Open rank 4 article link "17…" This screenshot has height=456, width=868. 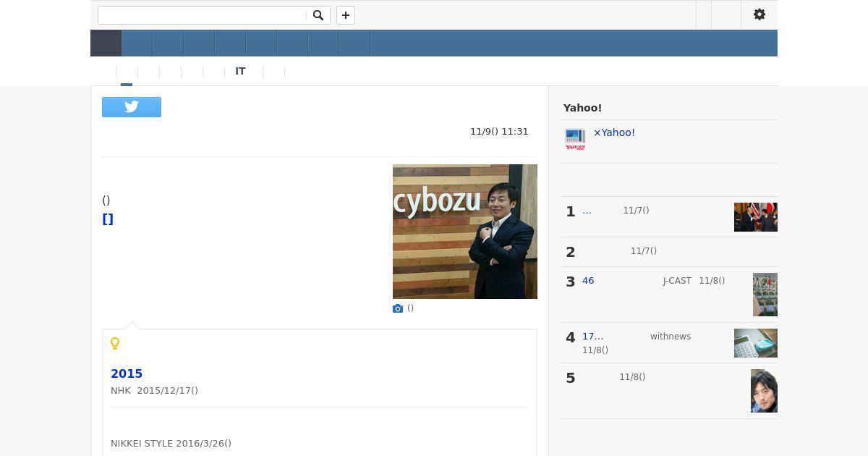(592, 337)
